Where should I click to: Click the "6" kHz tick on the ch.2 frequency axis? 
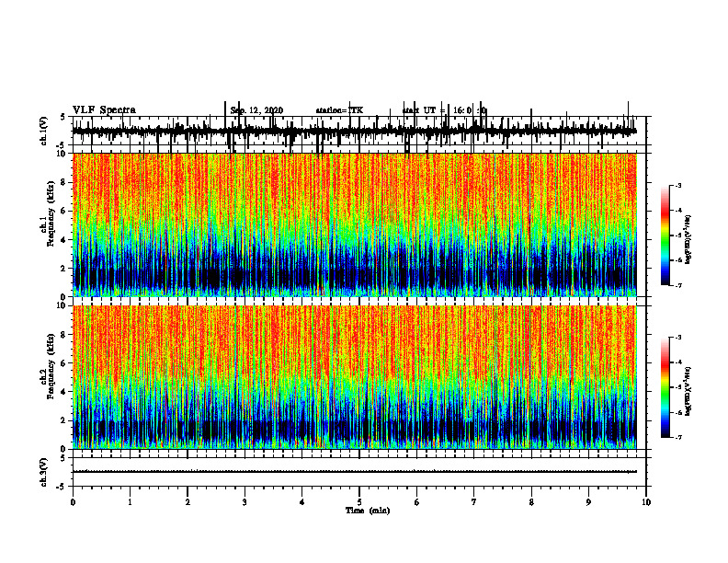pos(63,363)
